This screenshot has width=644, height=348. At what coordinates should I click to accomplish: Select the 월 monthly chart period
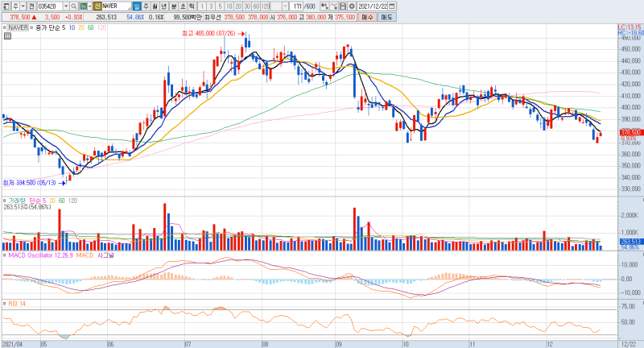pyautogui.click(x=155, y=6)
